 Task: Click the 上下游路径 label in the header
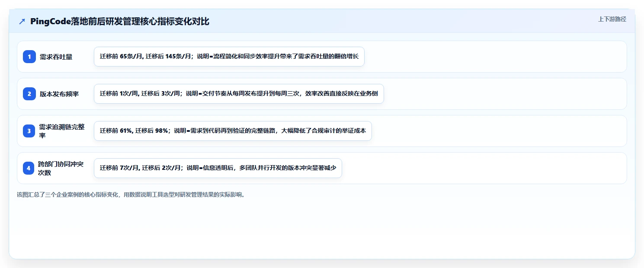(612, 19)
